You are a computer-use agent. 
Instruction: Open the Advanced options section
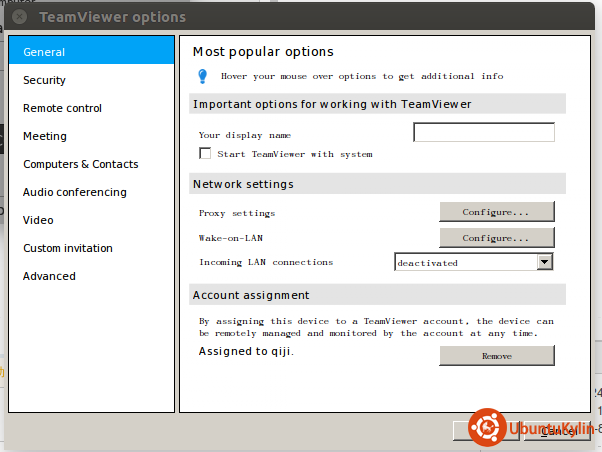click(x=49, y=276)
